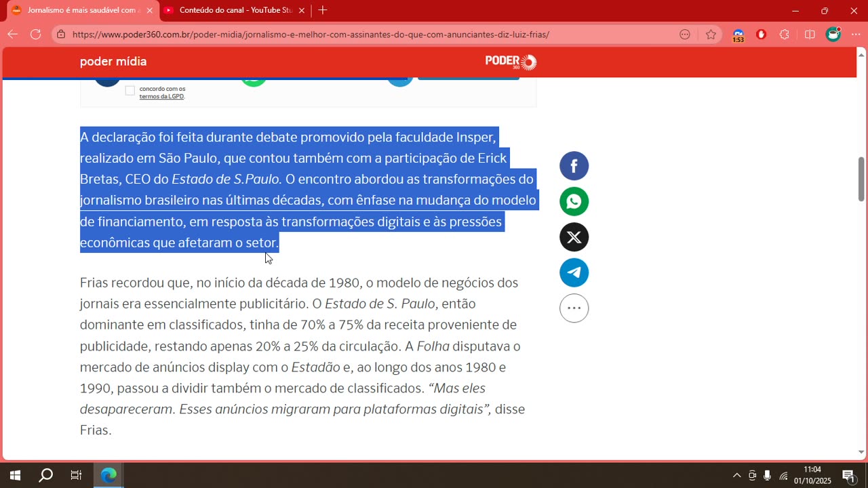The width and height of the screenshot is (868, 488).
Task: Add this page to favorites
Action: click(711, 35)
